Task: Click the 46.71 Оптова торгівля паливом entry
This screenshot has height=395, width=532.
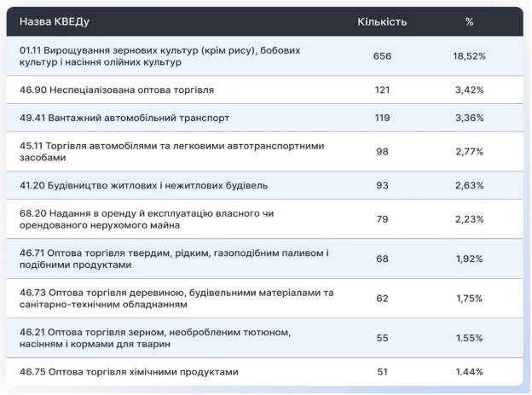Action: pyautogui.click(x=174, y=258)
